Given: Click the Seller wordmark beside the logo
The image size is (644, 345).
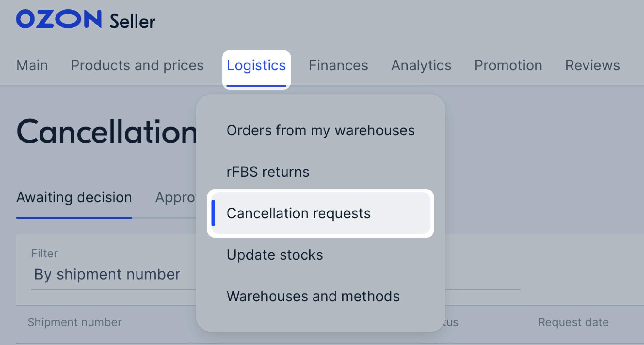Looking at the screenshot, I should [x=132, y=21].
